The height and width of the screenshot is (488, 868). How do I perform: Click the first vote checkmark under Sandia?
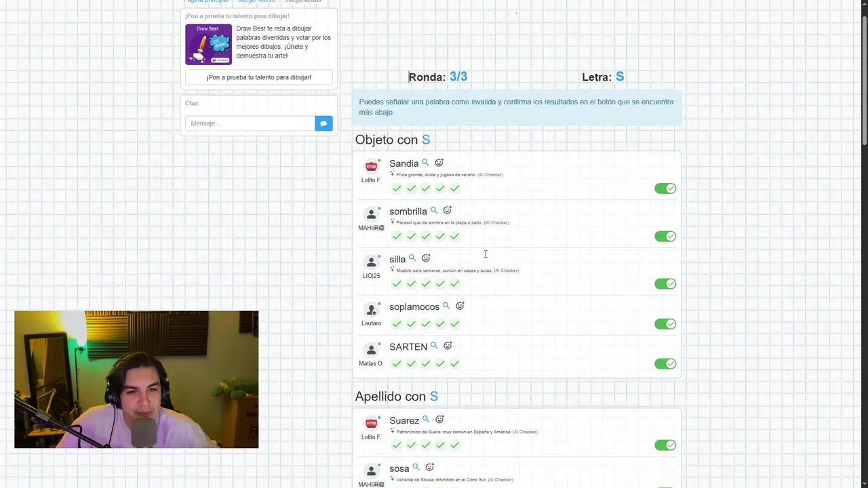click(397, 188)
